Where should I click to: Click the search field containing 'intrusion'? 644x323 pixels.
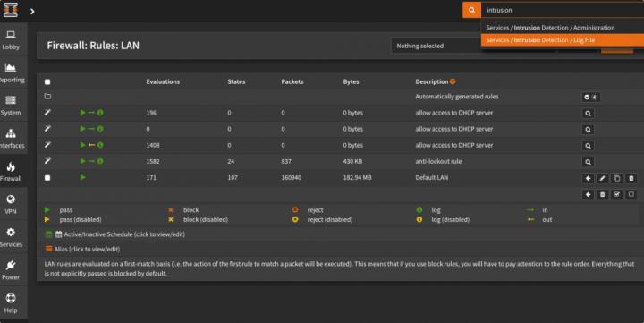pyautogui.click(x=563, y=10)
